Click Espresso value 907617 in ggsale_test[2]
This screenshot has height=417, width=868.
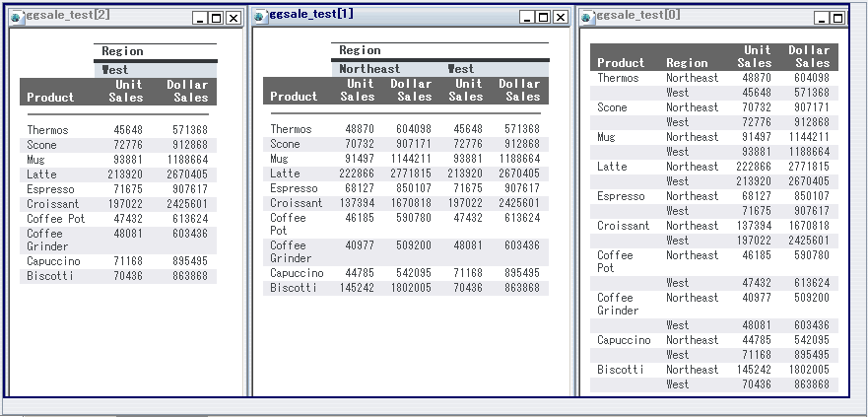pyautogui.click(x=190, y=189)
